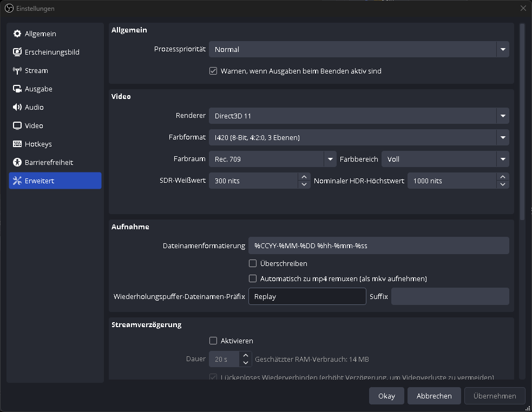This screenshot has width=532, height=412.
Task: Click the Ausgabe output icon
Action: 17,89
